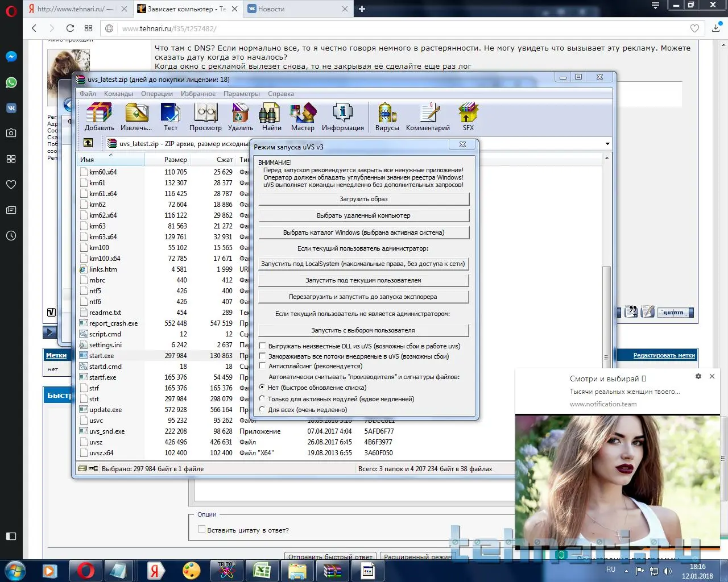The height and width of the screenshot is (582, 728).
Task: Add the page to bookmarks via address bar heart
Action: [x=694, y=28]
